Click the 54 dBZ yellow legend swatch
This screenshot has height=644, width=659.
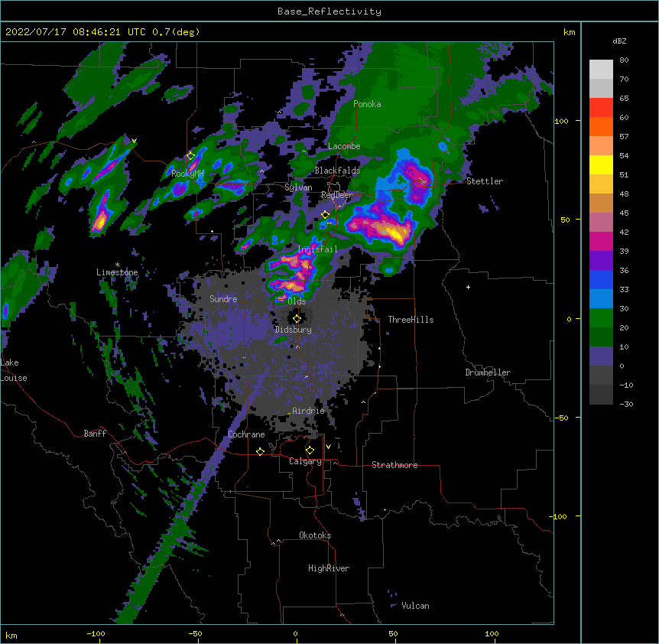pos(601,164)
